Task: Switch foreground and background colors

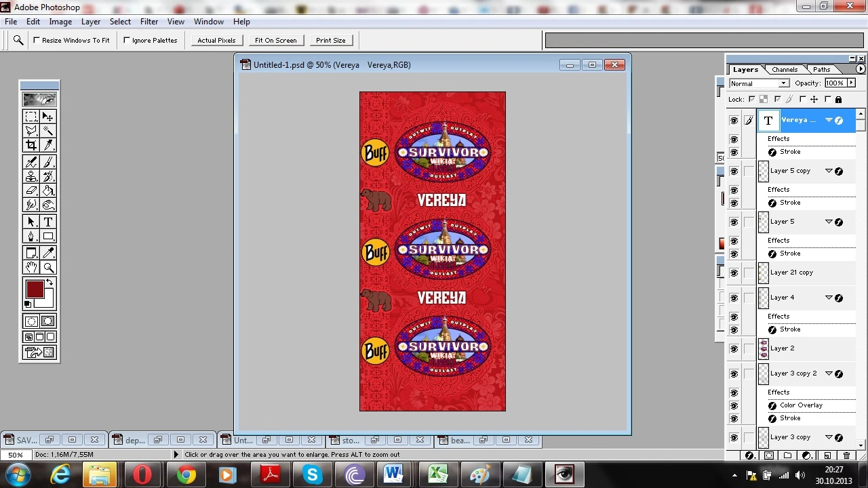Action: tap(50, 282)
